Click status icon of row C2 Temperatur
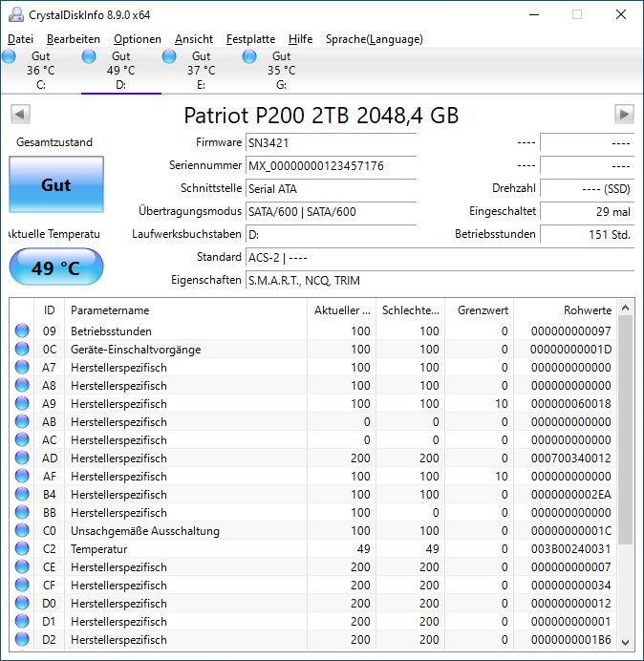Viewport: 644px width, 661px height. click(x=22, y=548)
